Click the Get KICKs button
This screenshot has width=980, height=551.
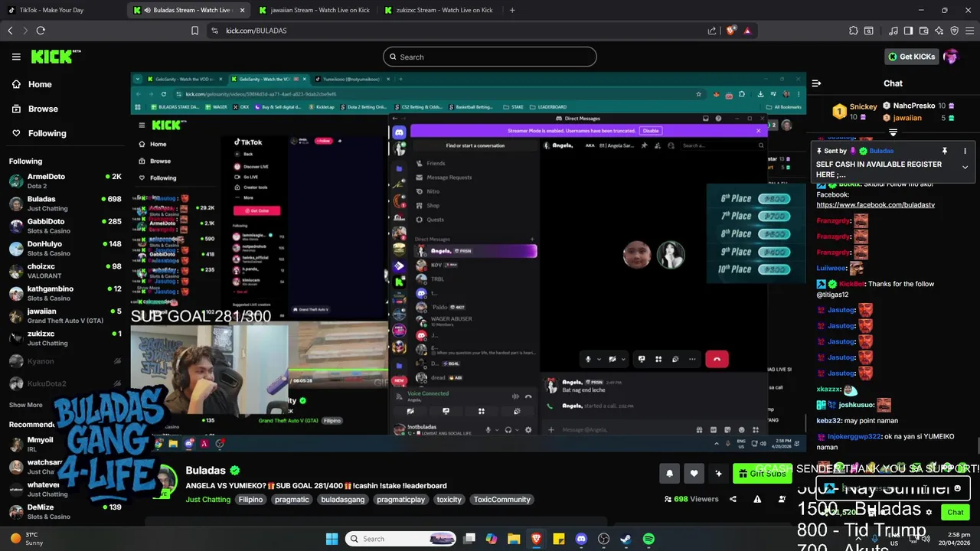pyautogui.click(x=911, y=57)
